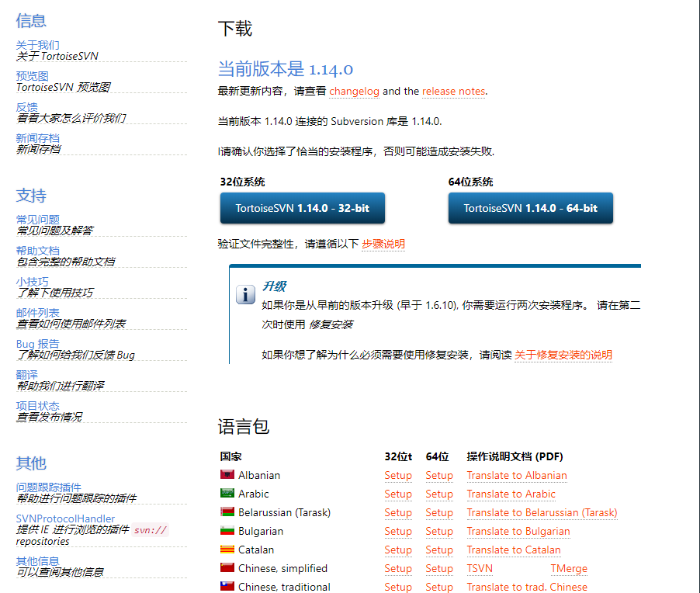The width and height of the screenshot is (700, 593).
Task: Open 帮助文档 from the sidebar
Action: click(x=37, y=251)
